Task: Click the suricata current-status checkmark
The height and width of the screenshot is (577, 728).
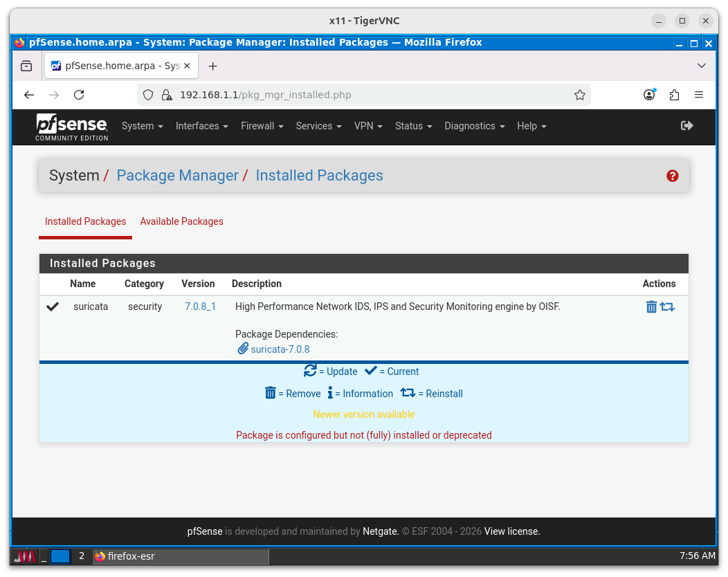Action: [53, 307]
